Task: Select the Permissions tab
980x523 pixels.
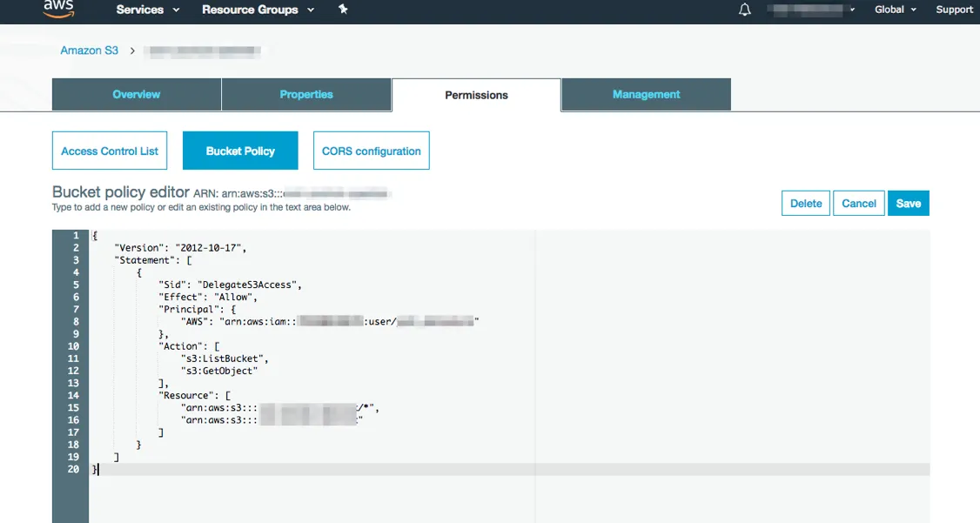Action: [x=476, y=95]
